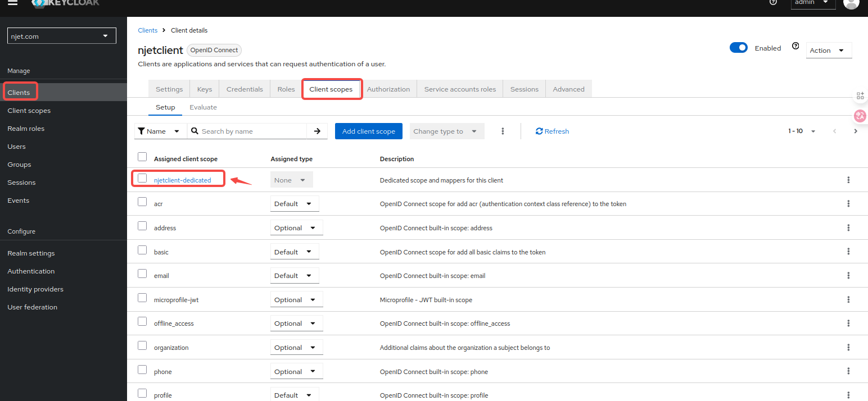The height and width of the screenshot is (401, 868).
Task: Switch to the Credentials tab
Action: (x=245, y=89)
